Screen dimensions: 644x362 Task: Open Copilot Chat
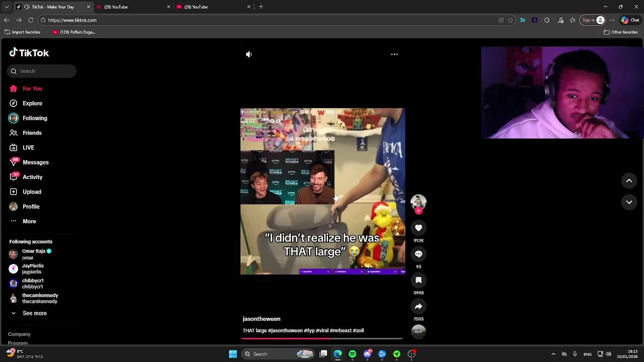630,20
